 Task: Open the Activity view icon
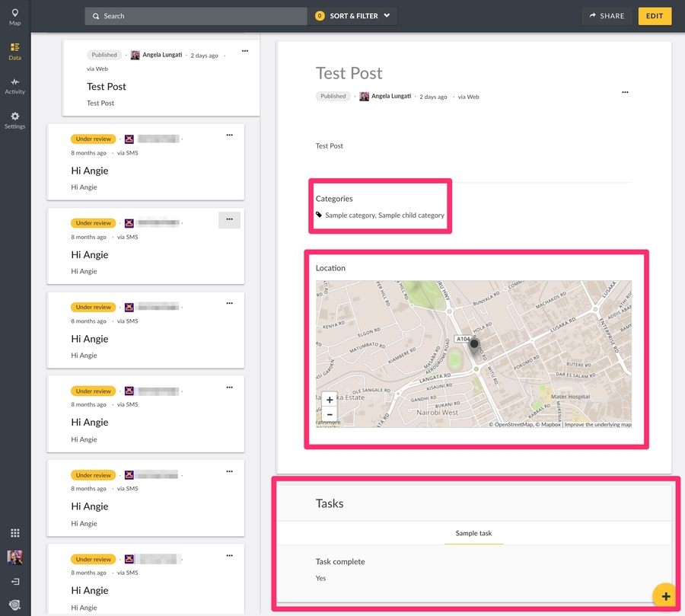pyautogui.click(x=14, y=85)
